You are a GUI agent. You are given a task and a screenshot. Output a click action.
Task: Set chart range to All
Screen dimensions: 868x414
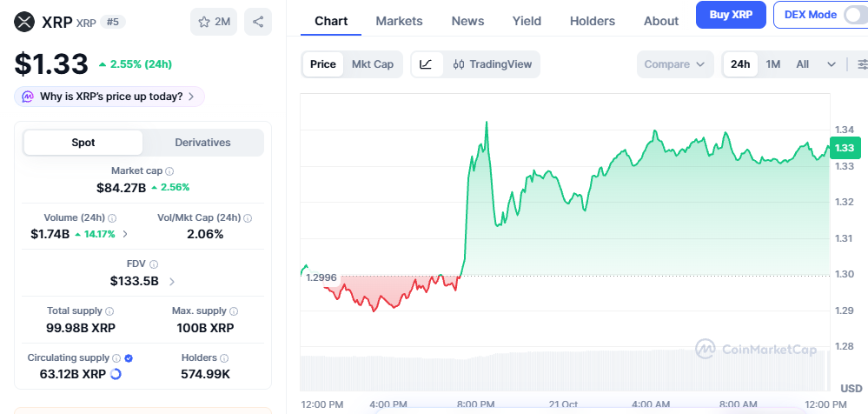pos(803,64)
